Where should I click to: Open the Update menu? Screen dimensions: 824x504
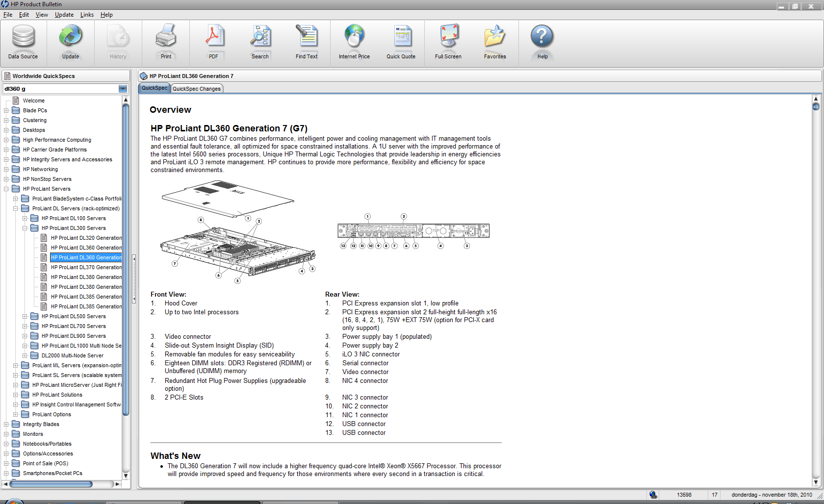[x=64, y=15]
